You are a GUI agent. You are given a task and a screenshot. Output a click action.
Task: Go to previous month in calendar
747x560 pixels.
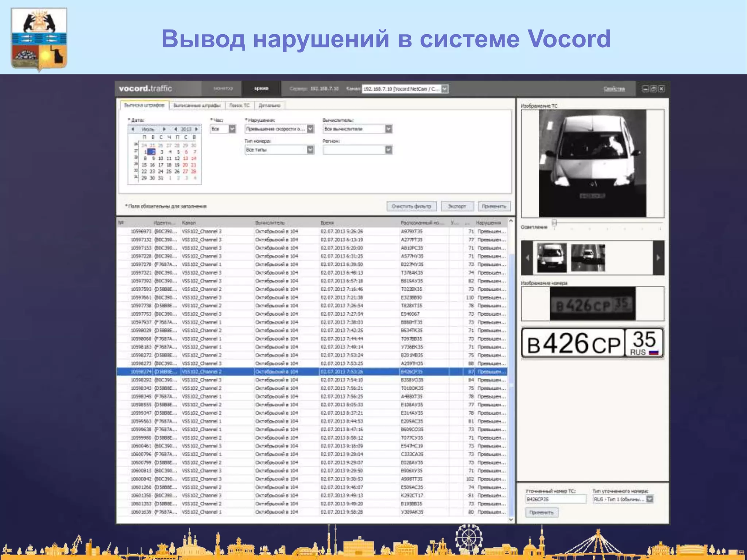[133, 129]
